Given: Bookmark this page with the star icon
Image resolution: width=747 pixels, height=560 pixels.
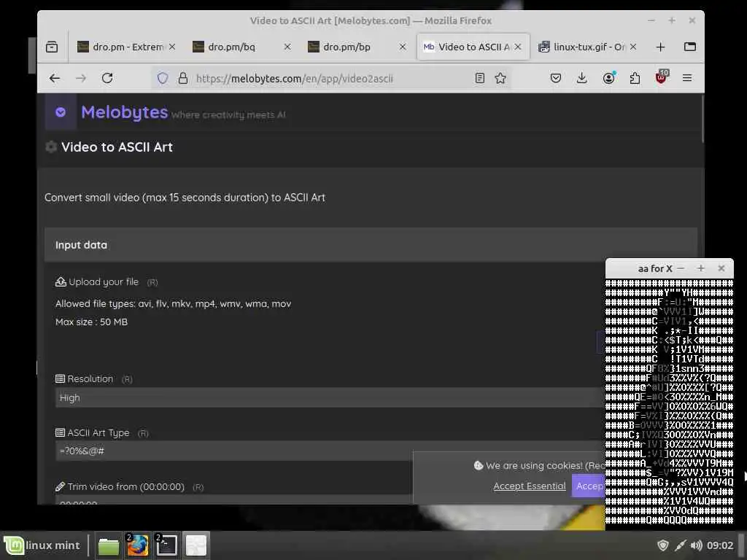Looking at the screenshot, I should tap(500, 78).
